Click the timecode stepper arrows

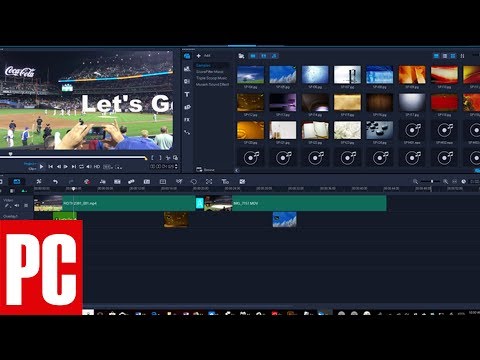(176, 166)
